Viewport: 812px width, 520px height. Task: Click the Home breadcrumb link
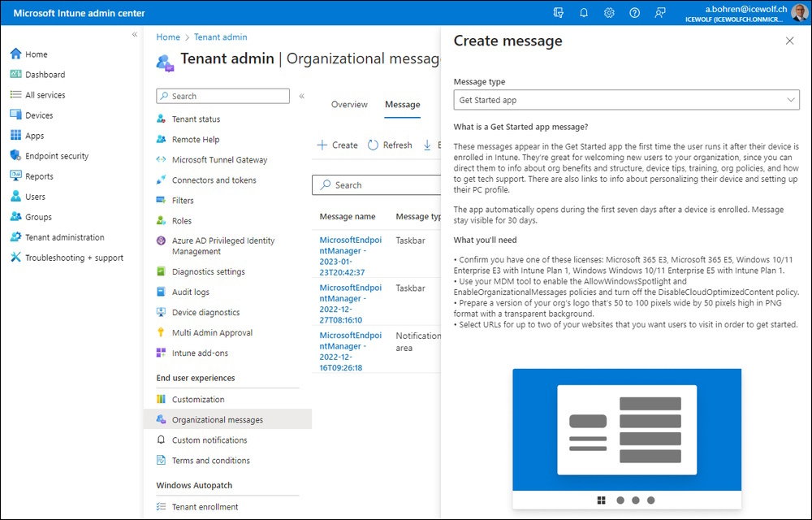click(x=168, y=37)
